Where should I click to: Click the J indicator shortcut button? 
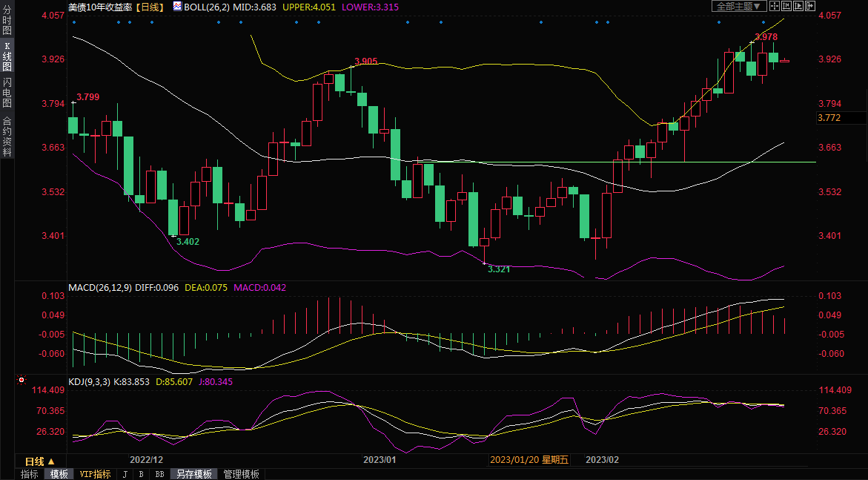[125, 474]
